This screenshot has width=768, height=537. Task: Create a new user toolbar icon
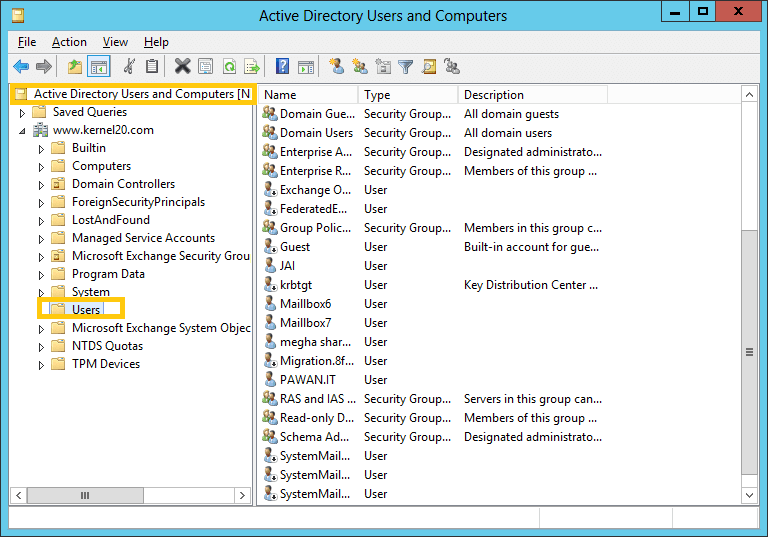[x=336, y=66]
